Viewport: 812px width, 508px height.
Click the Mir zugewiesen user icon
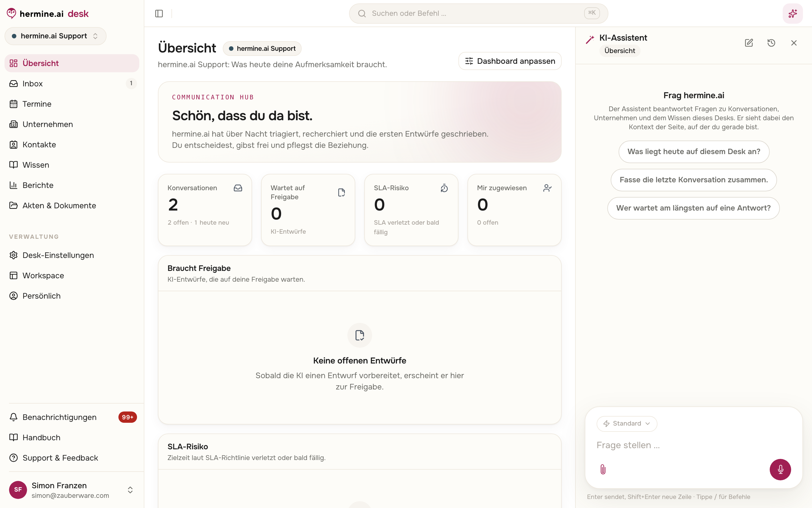547,188
